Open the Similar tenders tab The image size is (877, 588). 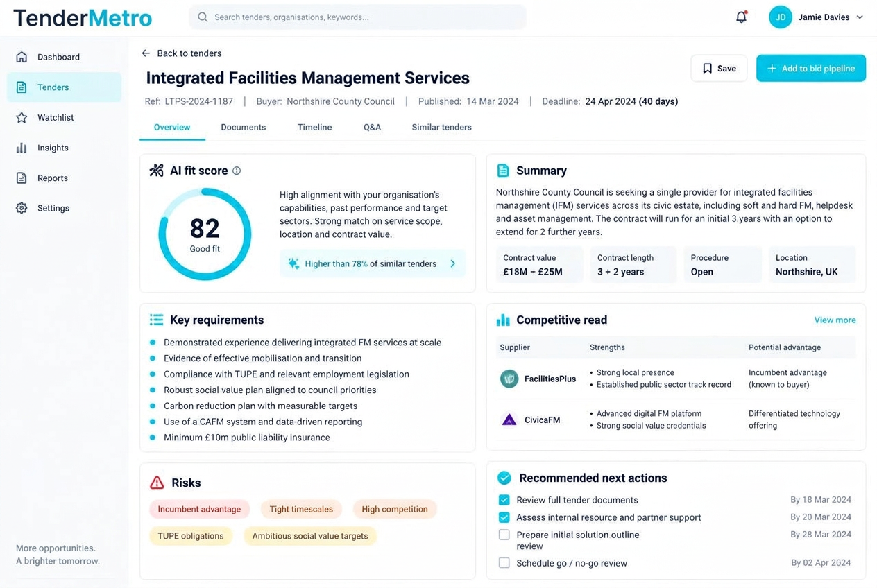click(442, 127)
